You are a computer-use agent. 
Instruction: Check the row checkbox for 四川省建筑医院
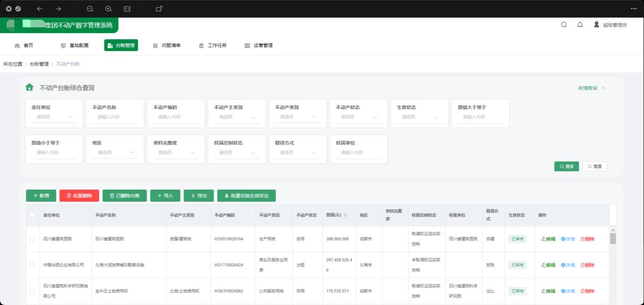pyautogui.click(x=32, y=239)
